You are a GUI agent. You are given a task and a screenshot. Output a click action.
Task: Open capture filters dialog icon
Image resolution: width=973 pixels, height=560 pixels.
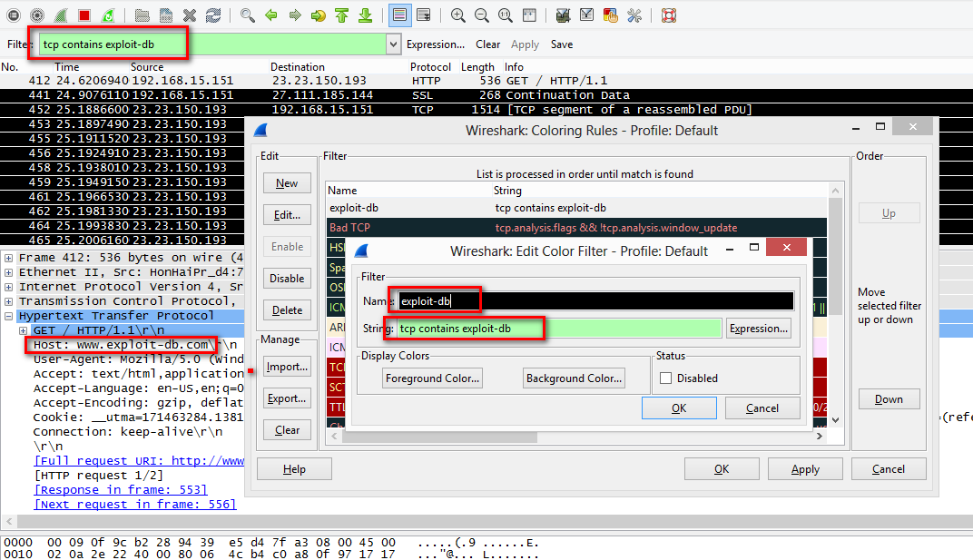(x=563, y=15)
